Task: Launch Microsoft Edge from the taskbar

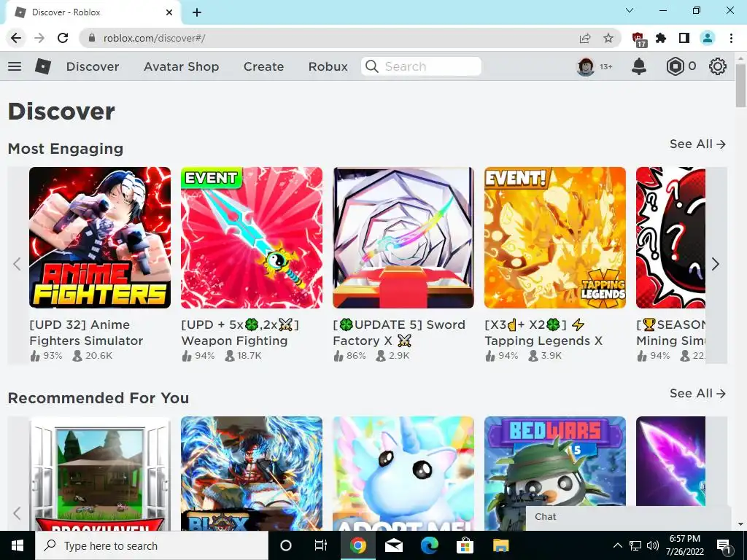Action: pyautogui.click(x=429, y=545)
